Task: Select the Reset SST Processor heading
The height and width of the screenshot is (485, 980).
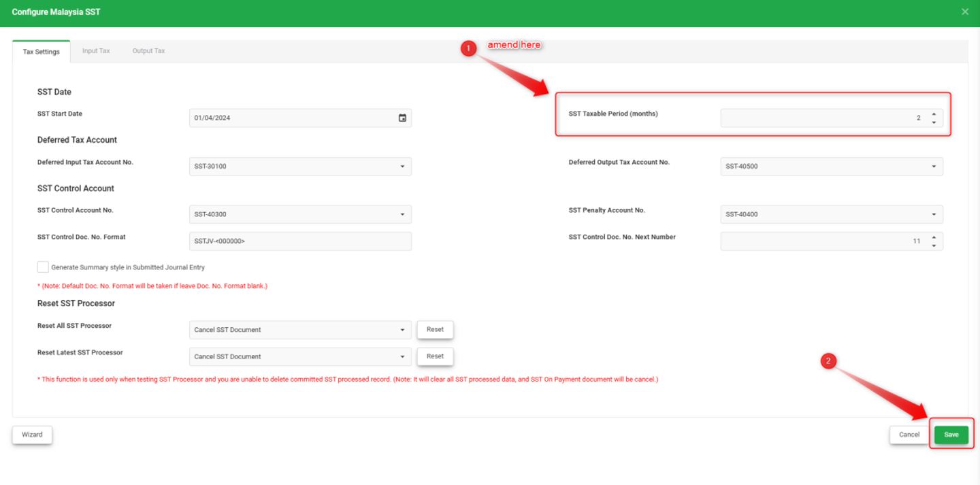Action: [76, 303]
